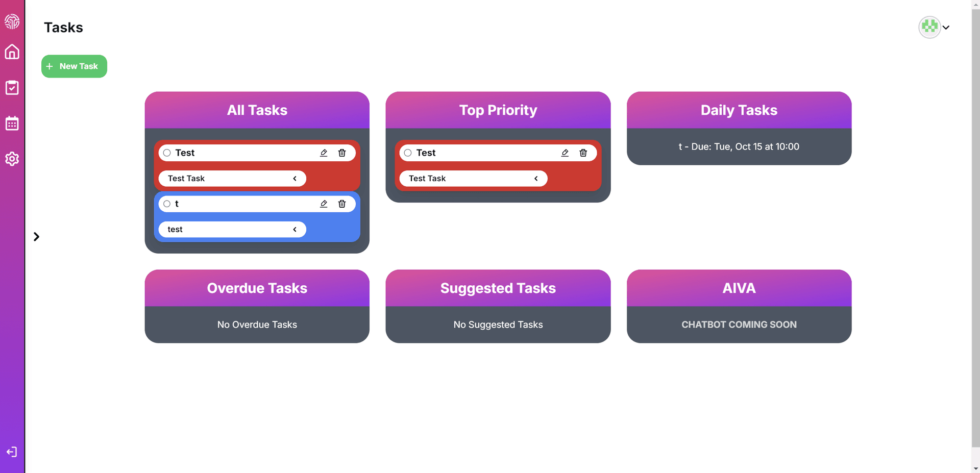Collapse the test description on task t
The image size is (980, 473).
click(295, 229)
